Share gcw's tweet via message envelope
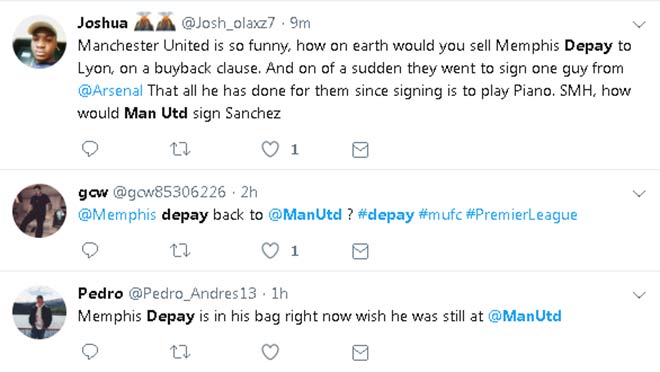 (360, 251)
